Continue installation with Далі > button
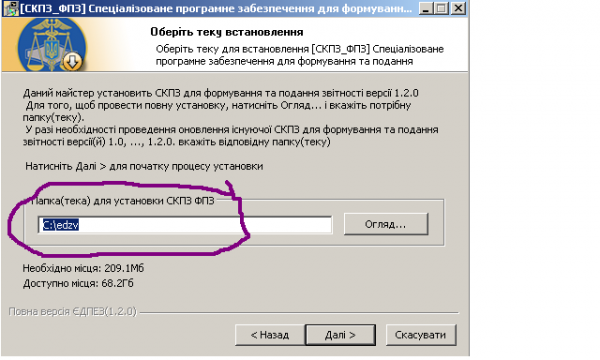The height and width of the screenshot is (360, 600). point(340,335)
